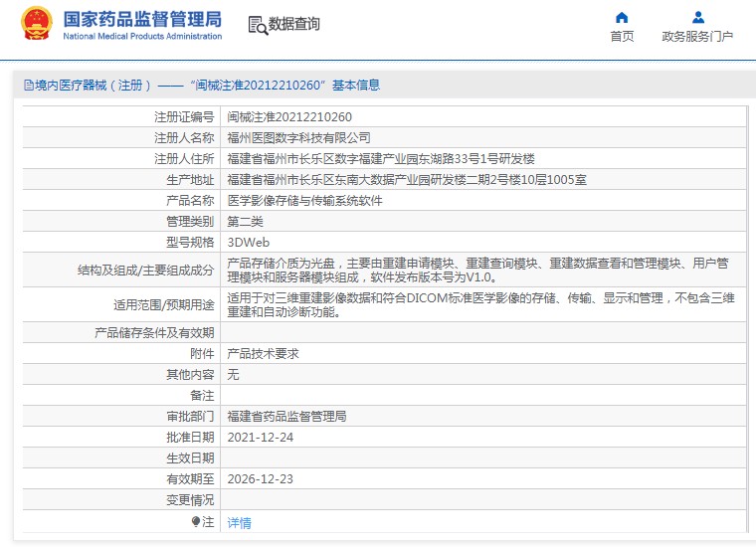The width and height of the screenshot is (756, 547).
Task: Click approval date 2021-12-24
Action: click(x=261, y=438)
